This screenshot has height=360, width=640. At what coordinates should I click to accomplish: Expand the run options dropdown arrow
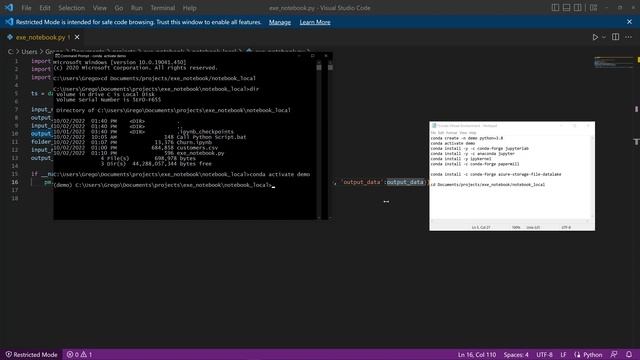(604, 37)
